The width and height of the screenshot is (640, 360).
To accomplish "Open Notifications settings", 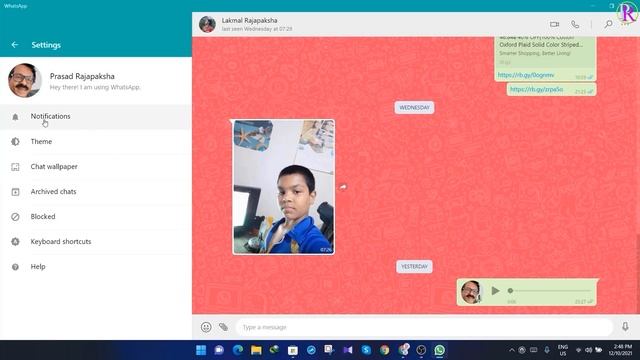I will click(96, 116).
